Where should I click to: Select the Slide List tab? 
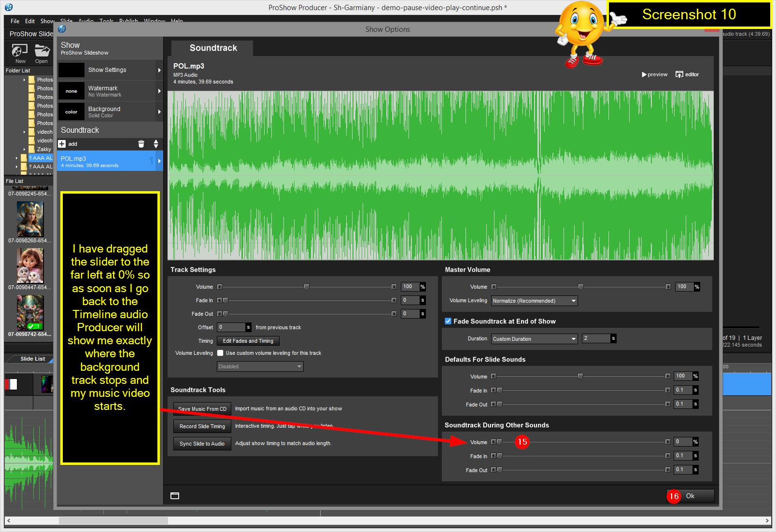pyautogui.click(x=32, y=359)
